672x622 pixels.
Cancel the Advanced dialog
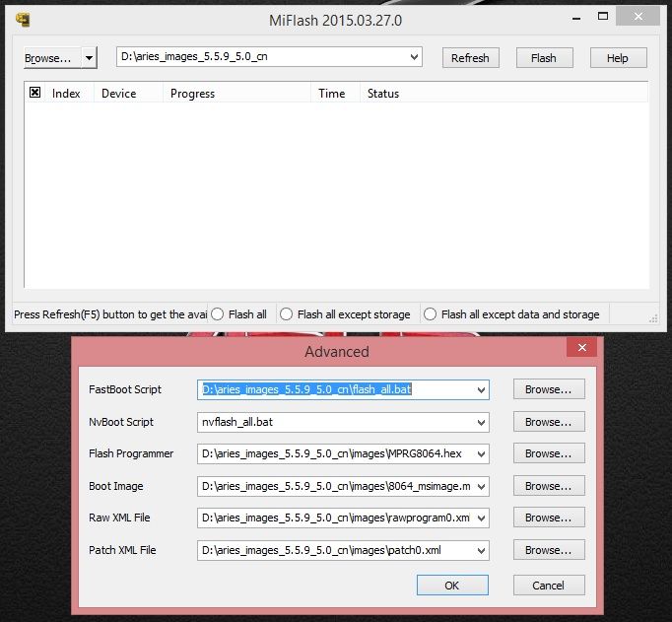click(x=549, y=586)
